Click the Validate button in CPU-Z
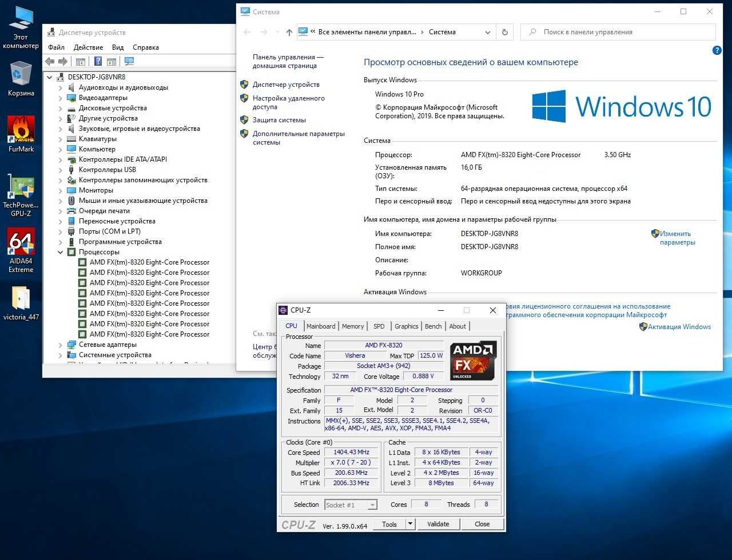732x560 pixels. coord(438,524)
